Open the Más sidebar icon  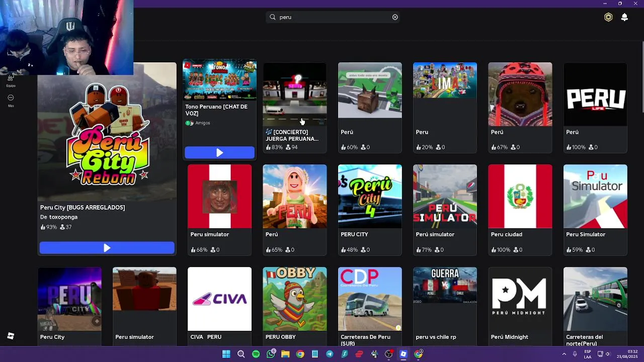point(11,101)
